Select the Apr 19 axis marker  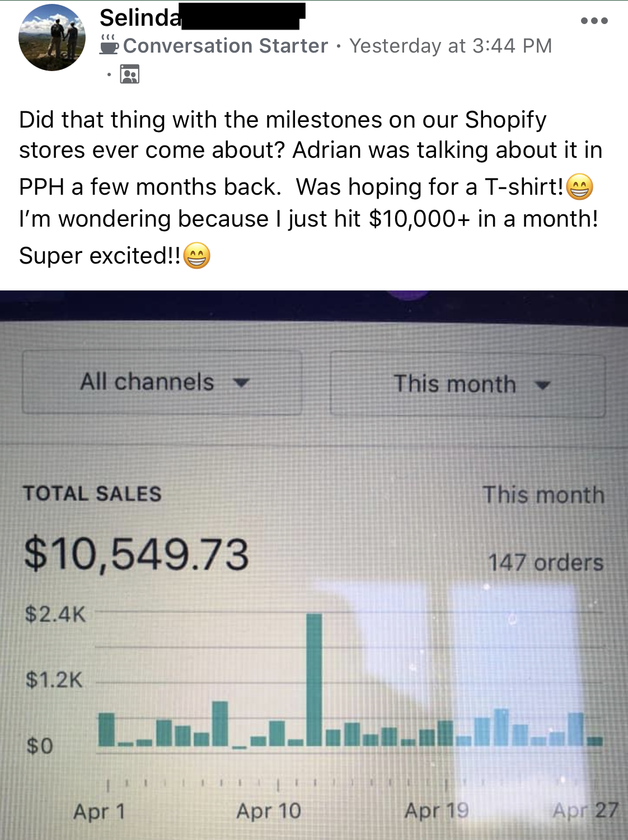437,810
